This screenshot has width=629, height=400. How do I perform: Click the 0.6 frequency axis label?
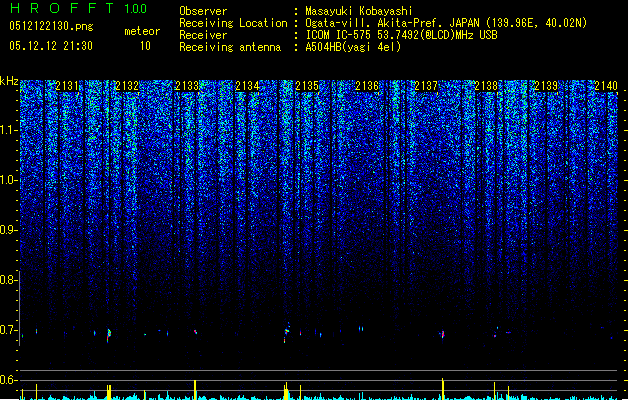(x=9, y=380)
